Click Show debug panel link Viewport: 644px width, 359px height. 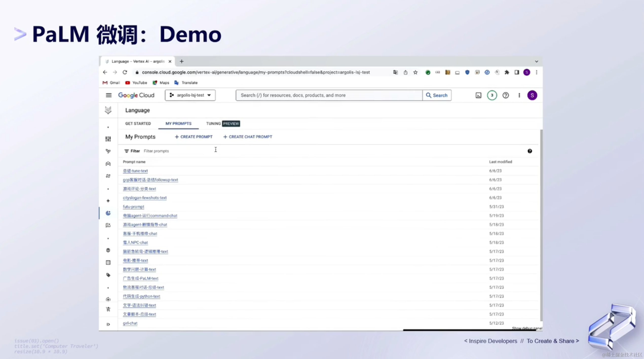[527, 328]
